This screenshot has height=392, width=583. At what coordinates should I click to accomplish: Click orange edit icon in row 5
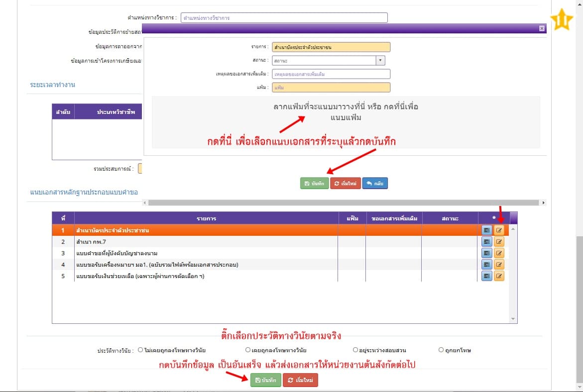click(x=499, y=276)
